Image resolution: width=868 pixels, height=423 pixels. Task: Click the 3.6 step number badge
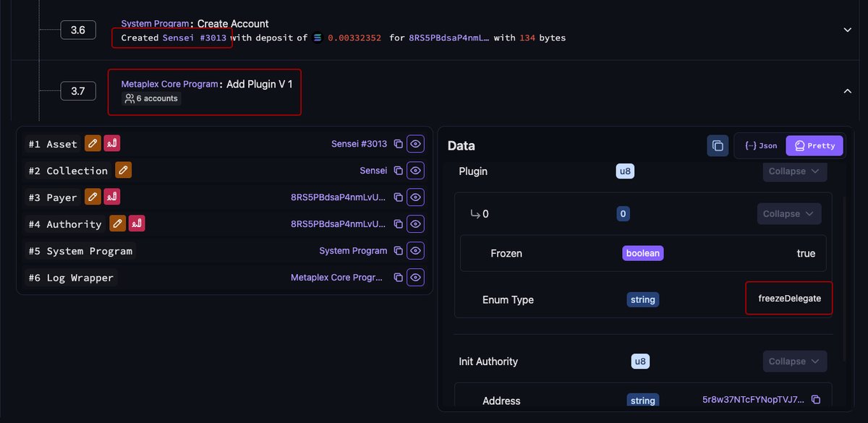[x=78, y=30]
